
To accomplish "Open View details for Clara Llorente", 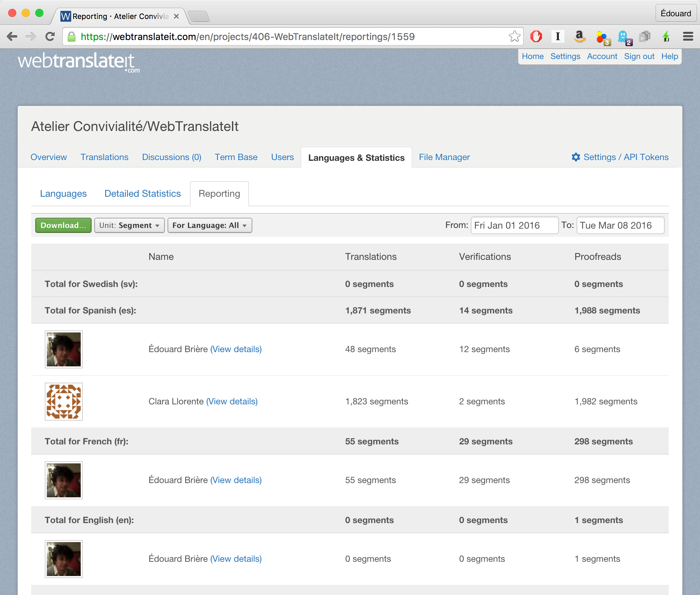I will pyautogui.click(x=232, y=401).
